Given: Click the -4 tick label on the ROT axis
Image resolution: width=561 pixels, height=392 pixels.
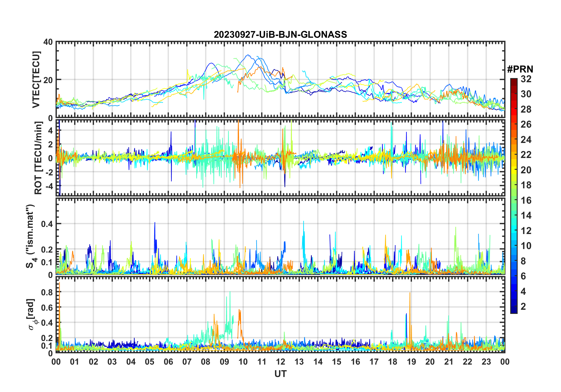Looking at the screenshot, I should [48, 186].
